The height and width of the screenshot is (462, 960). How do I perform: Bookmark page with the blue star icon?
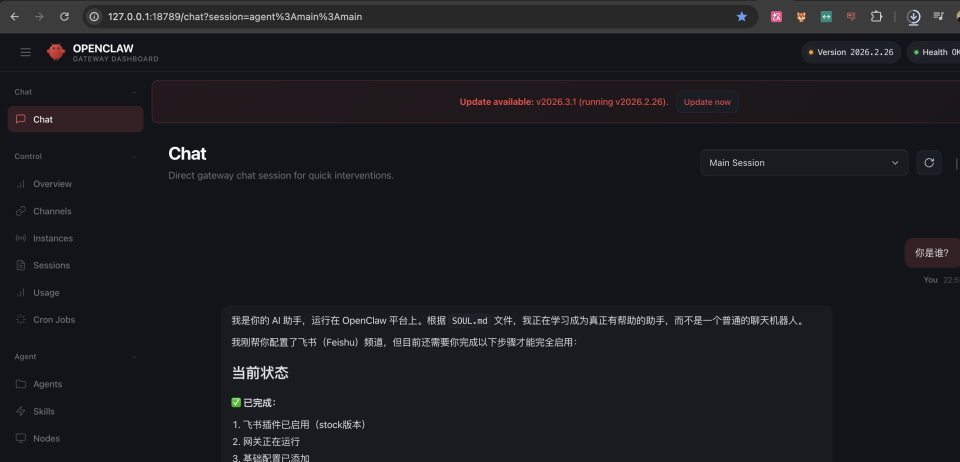pyautogui.click(x=741, y=17)
